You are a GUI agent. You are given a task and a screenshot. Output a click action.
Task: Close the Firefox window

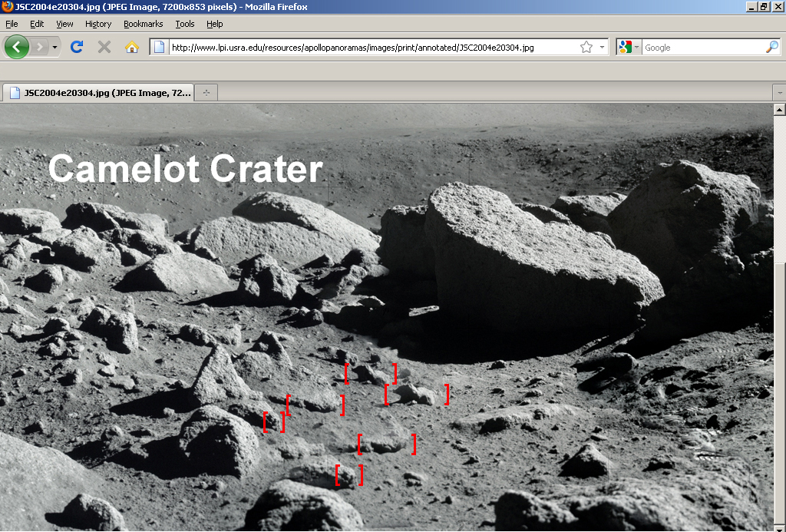[x=777, y=6]
